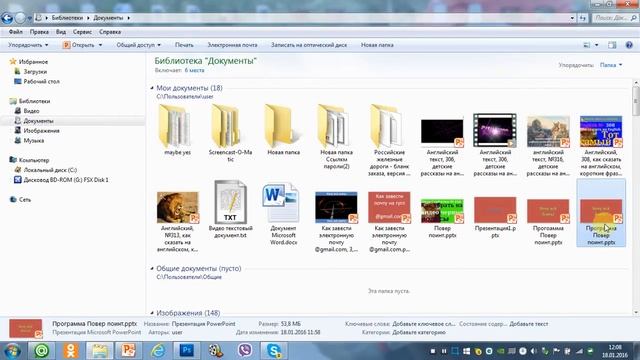This screenshot has width=640, height=360.
Task: Click the 6 места link
Action: (194, 70)
